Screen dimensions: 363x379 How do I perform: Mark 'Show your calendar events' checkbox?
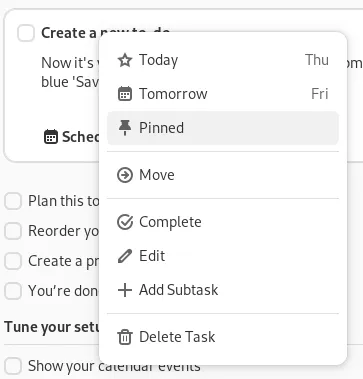13,366
